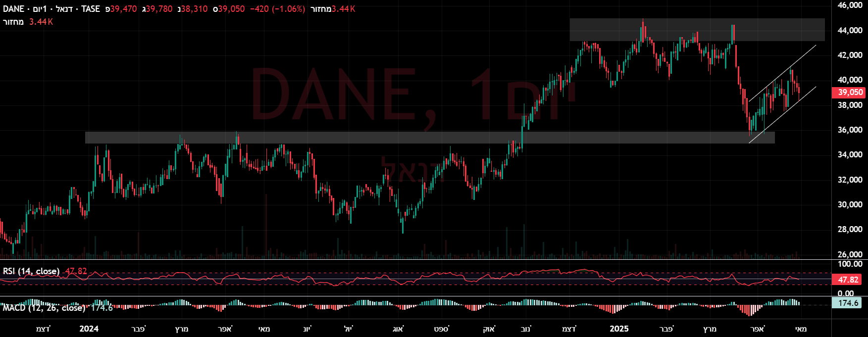The width and height of the screenshot is (868, 337).
Task: Click the red 47.82 RSI value tag
Action: pos(848,280)
